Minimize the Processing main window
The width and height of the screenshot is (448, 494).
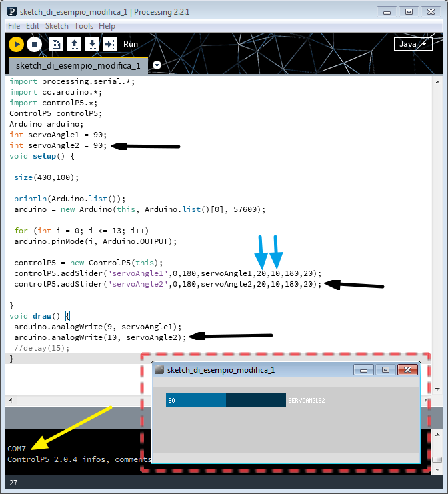tap(387, 12)
